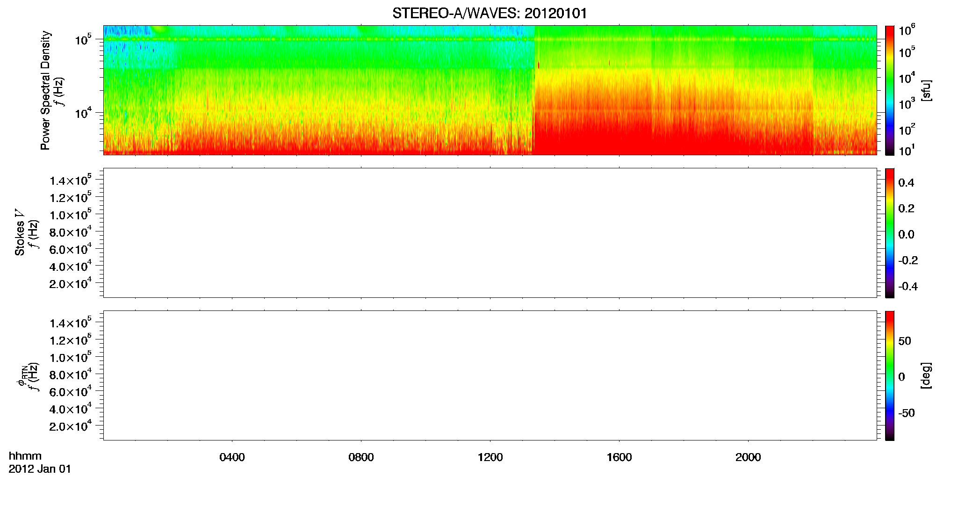Click the Power Spectral Density axis label
Viewport: 980px width, 505px height.
tap(45, 90)
